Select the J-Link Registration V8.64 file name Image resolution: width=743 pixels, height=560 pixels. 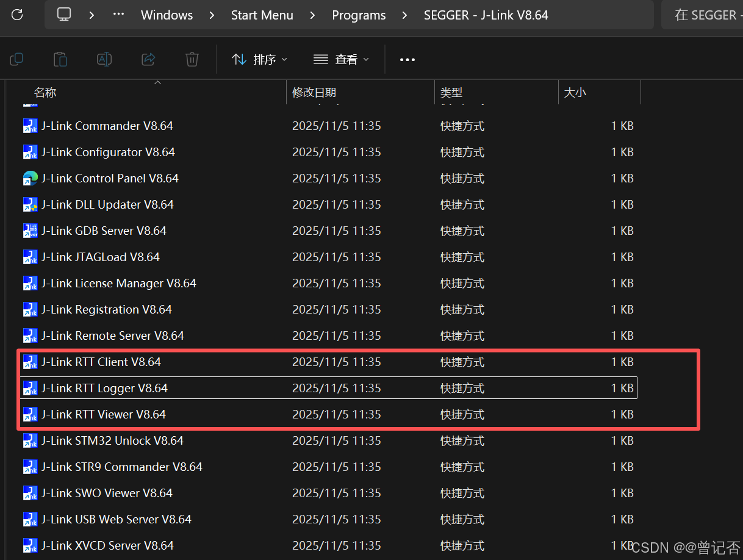click(107, 310)
